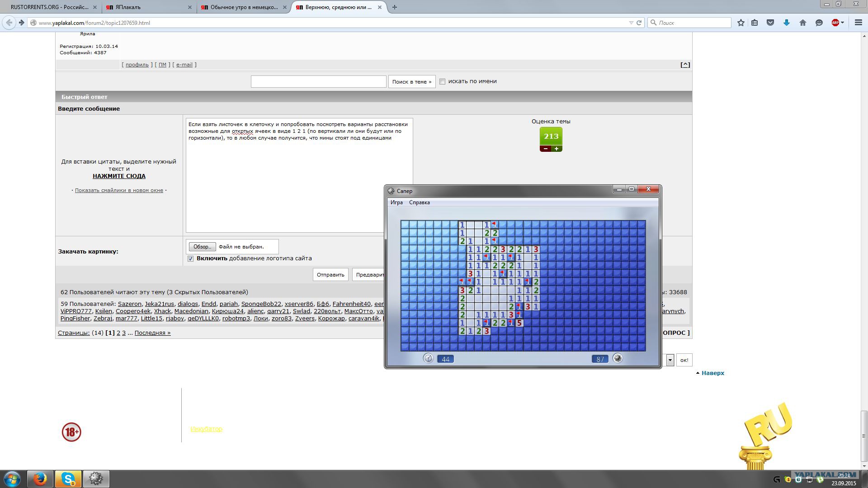The height and width of the screenshot is (488, 868).
Task: Click the topic search text field
Action: click(x=318, y=82)
